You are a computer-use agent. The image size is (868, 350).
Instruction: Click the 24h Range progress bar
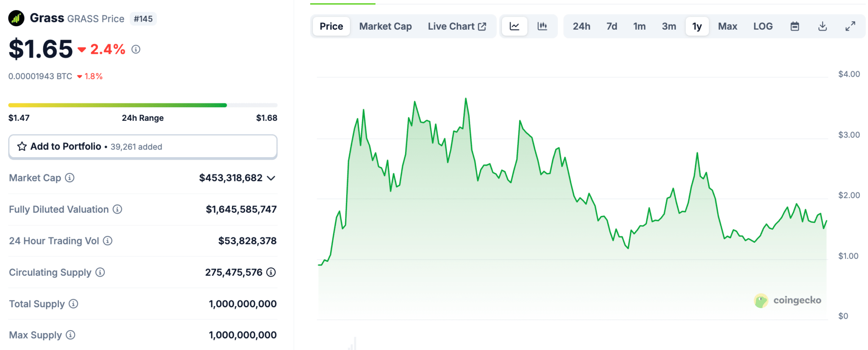click(x=143, y=105)
